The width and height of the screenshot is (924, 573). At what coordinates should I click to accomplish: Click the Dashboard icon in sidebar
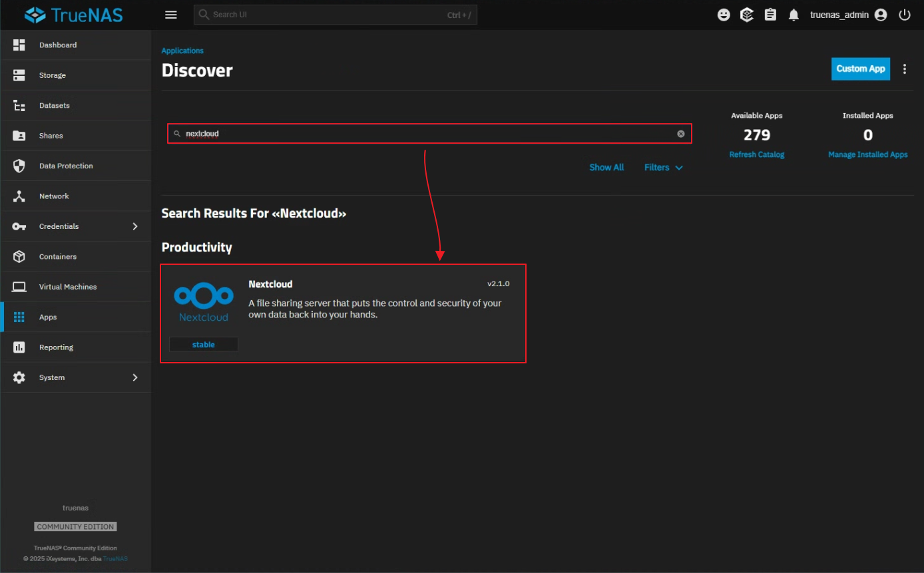click(19, 45)
